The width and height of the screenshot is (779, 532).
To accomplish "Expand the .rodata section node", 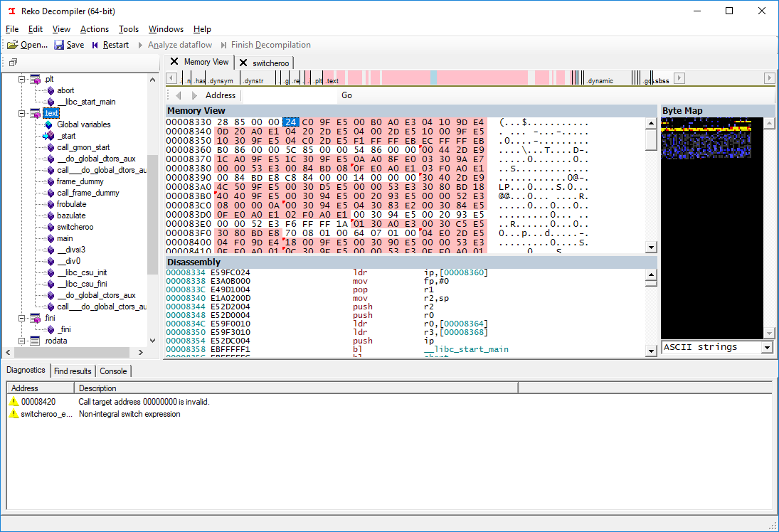I will click(21, 341).
